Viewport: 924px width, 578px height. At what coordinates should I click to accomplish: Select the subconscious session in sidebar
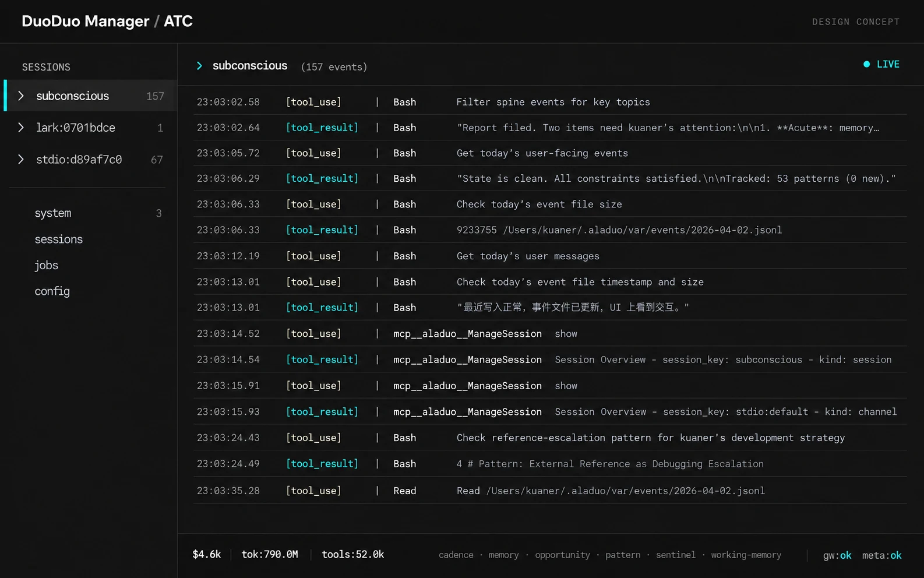[90, 96]
